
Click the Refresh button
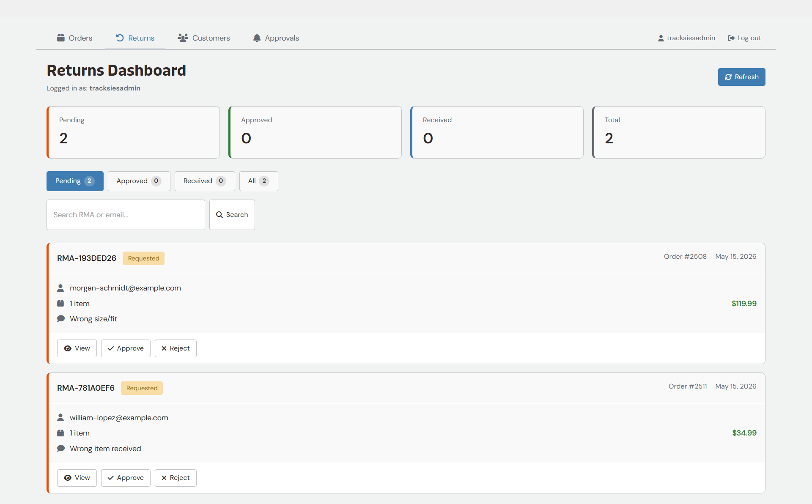pyautogui.click(x=741, y=77)
